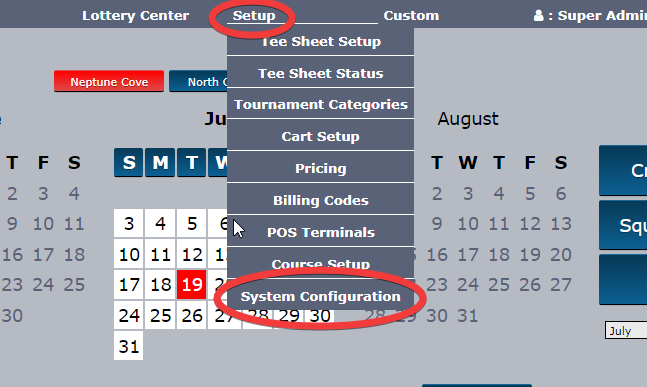The height and width of the screenshot is (387, 647).
Task: Select July 31 on the calendar
Action: [x=129, y=346]
